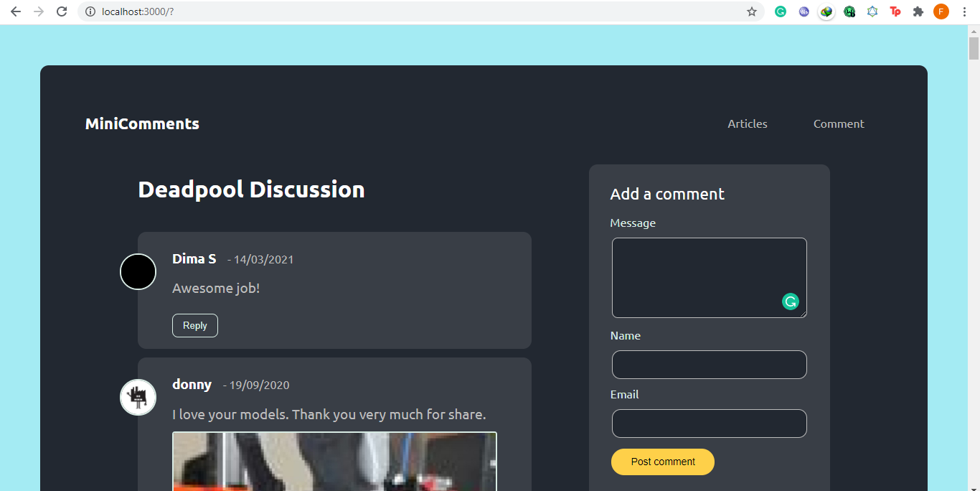The width and height of the screenshot is (980, 491).
Task: Click the MiniComments logo
Action: pos(142,123)
